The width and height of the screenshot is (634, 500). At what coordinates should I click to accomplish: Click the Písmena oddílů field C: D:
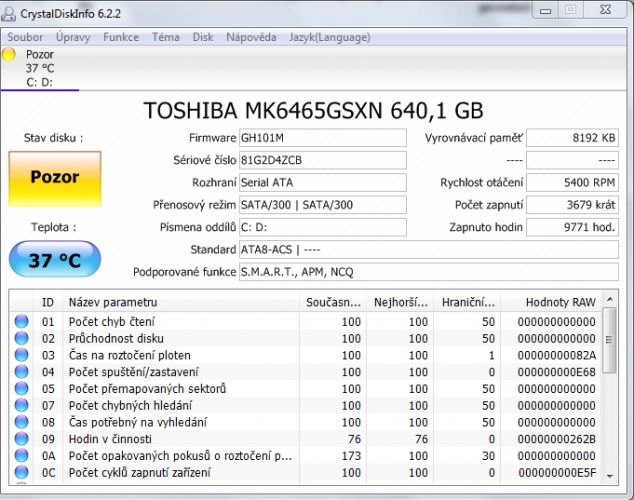click(x=323, y=227)
